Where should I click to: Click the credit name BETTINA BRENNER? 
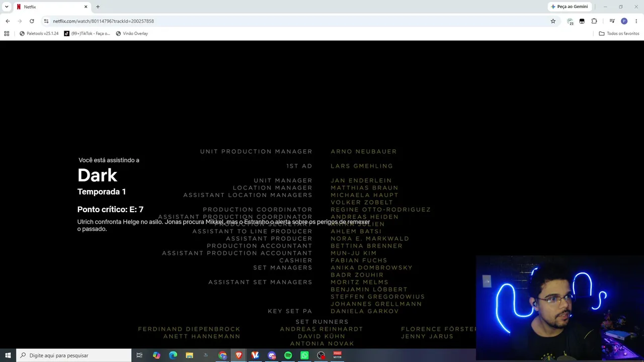[x=367, y=246]
